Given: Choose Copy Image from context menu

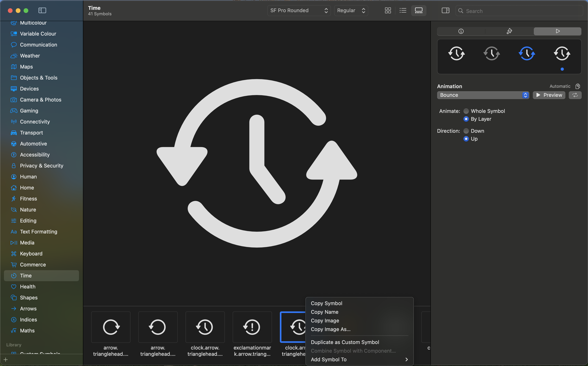Looking at the screenshot, I should pyautogui.click(x=359, y=320).
